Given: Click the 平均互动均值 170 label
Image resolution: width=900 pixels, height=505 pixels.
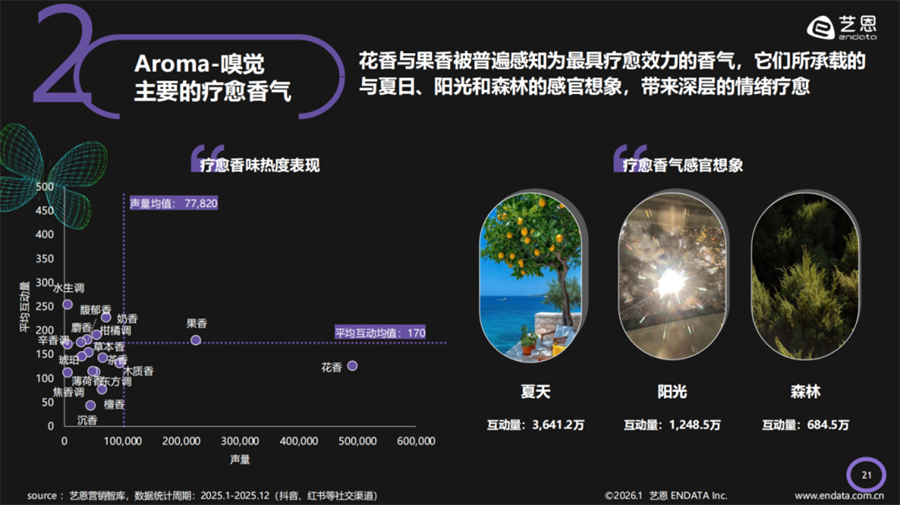Looking at the screenshot, I should [x=381, y=332].
